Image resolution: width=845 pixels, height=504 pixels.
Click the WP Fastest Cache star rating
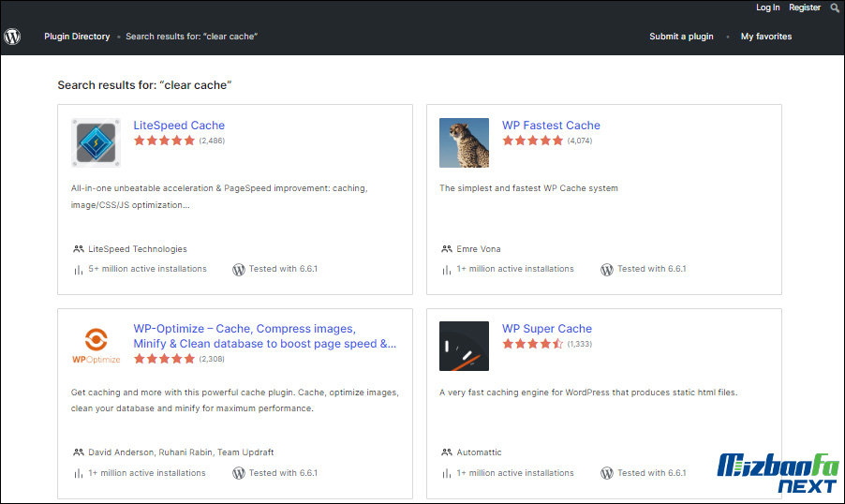click(x=532, y=141)
